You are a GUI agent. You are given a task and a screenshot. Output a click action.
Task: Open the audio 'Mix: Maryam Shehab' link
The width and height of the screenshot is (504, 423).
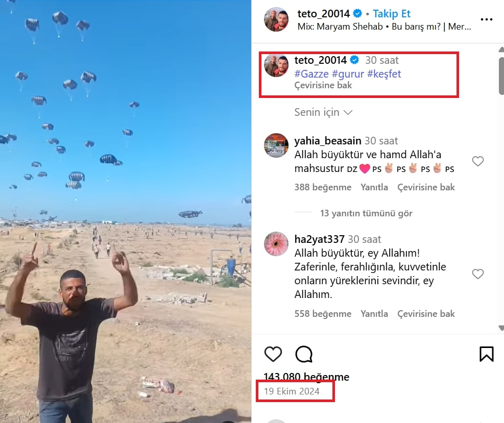pyautogui.click(x=340, y=27)
